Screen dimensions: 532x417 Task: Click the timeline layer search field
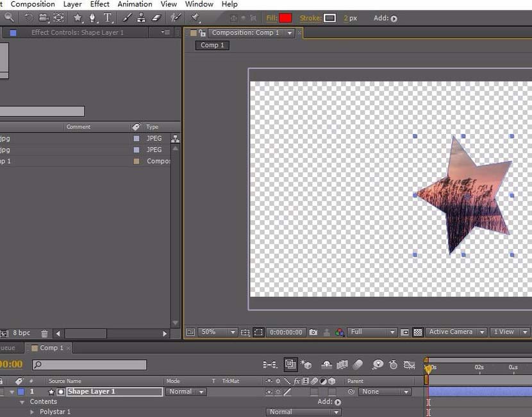pos(90,365)
